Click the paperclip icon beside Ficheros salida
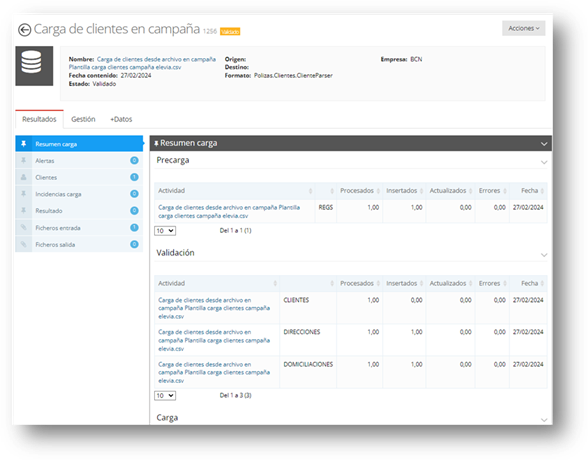The width and height of the screenshot is (588, 460). pos(24,244)
